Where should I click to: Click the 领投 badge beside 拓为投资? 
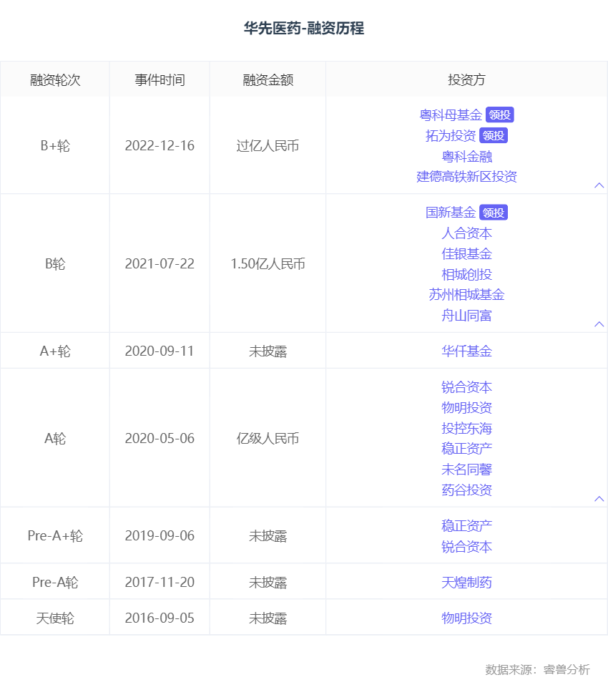coord(494,136)
